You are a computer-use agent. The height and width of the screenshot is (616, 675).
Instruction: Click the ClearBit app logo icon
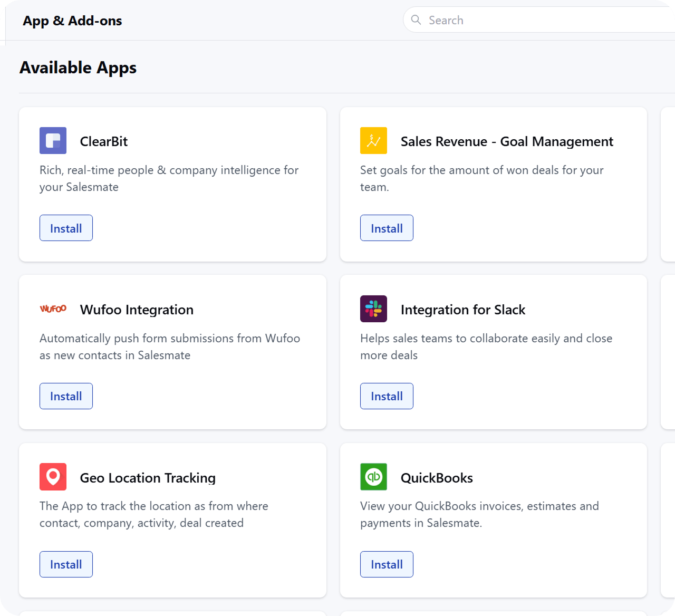[53, 140]
